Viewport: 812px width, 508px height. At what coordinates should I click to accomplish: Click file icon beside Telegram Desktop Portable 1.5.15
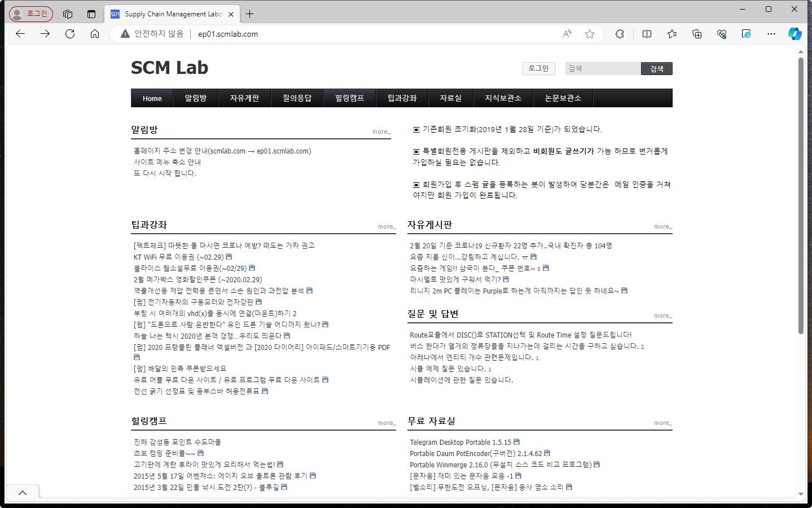517,442
